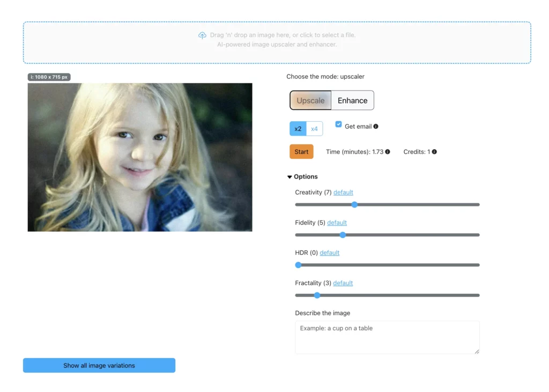Reset HDR to default

pos(329,252)
